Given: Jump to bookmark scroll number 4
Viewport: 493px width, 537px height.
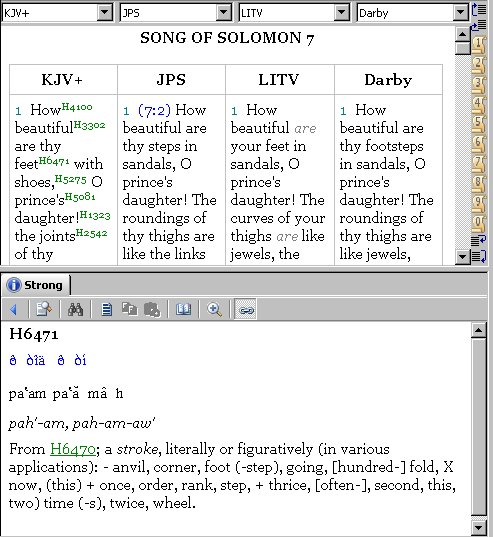Looking at the screenshot, I should [479, 104].
